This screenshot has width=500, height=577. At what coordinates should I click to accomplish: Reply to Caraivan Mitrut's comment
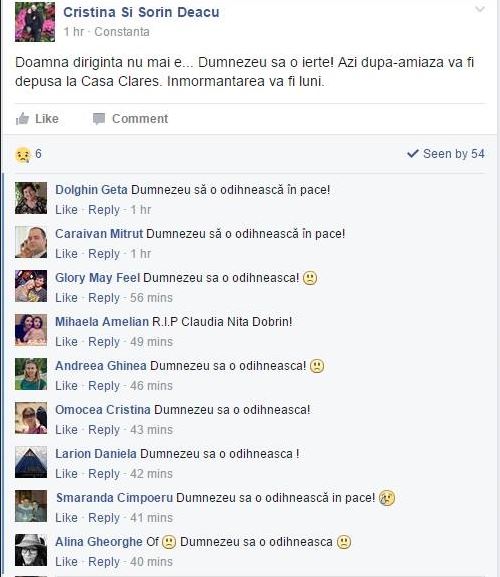pos(104,254)
